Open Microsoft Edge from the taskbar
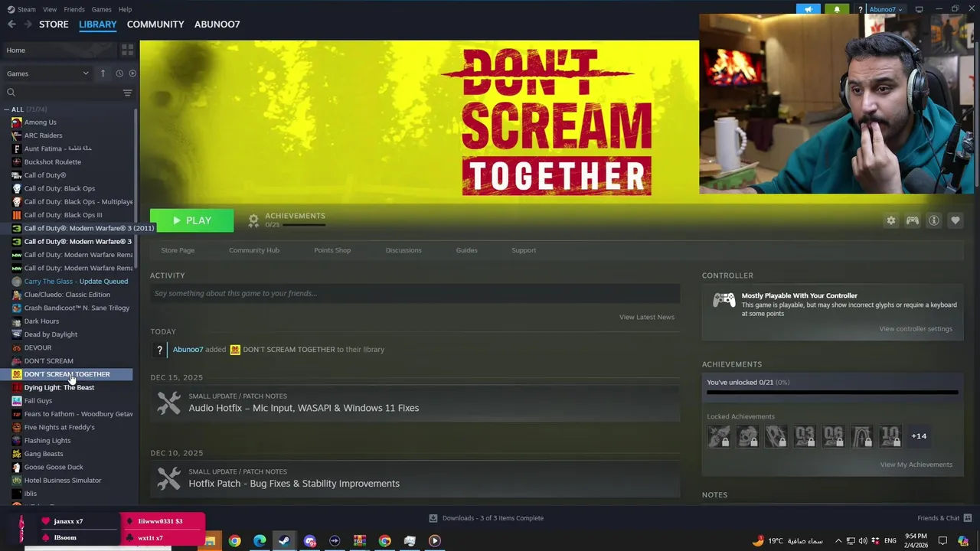This screenshot has width=980, height=551. pyautogui.click(x=260, y=541)
